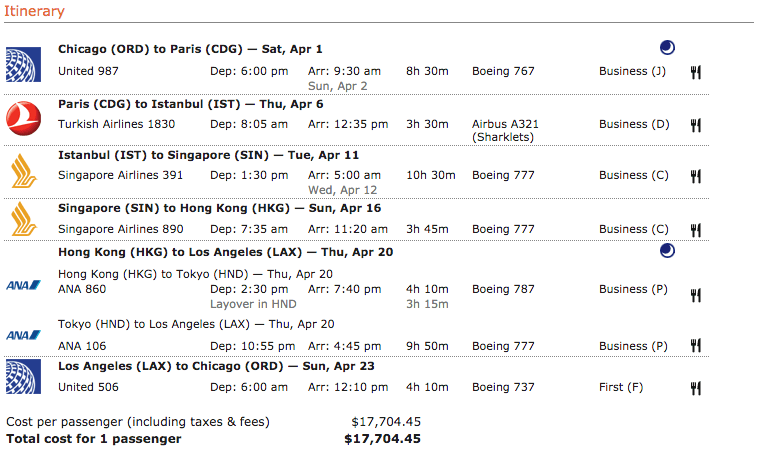
Task: Click overnight moon icon on Chicago–Paris flight
Action: click(x=667, y=48)
